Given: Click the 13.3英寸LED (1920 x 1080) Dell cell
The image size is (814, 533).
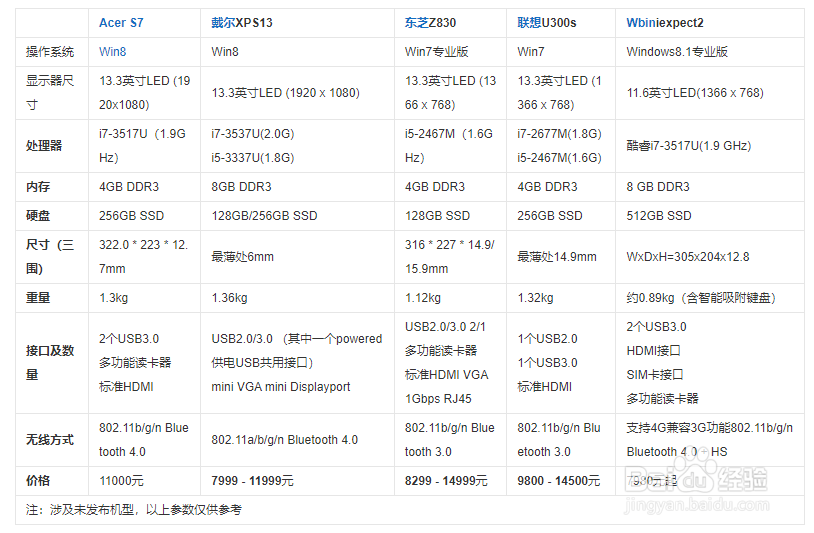Looking at the screenshot, I should coord(286,93).
